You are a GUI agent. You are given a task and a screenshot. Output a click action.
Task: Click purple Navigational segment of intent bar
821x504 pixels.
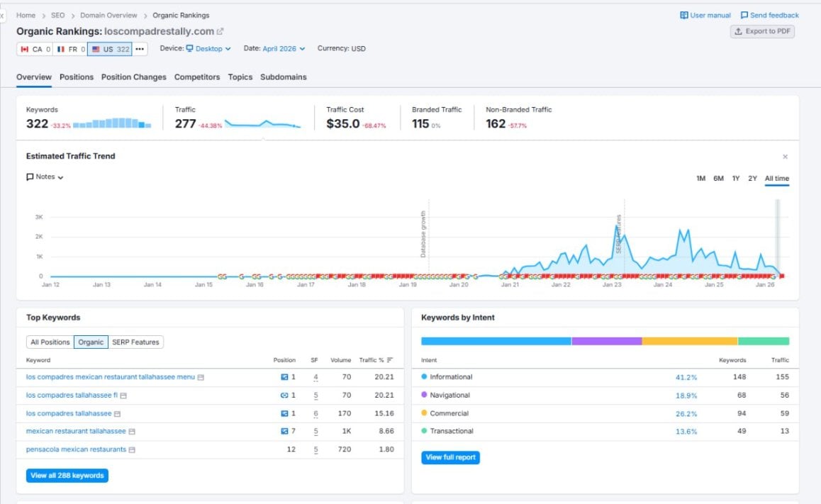607,341
